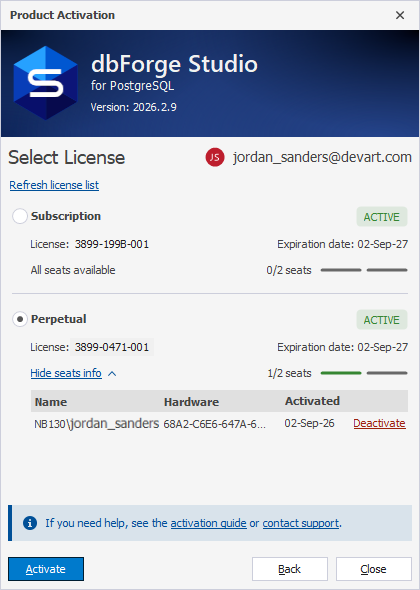
Task: Click the Perpetual 1/2 seats usage bar
Action: click(364, 373)
